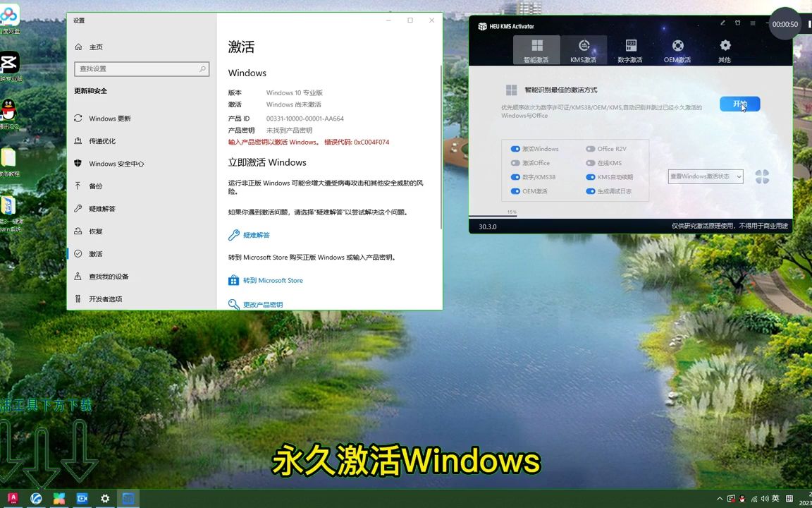Click the Activator progress bar at 15%
This screenshot has width=812, height=508.
point(493,216)
